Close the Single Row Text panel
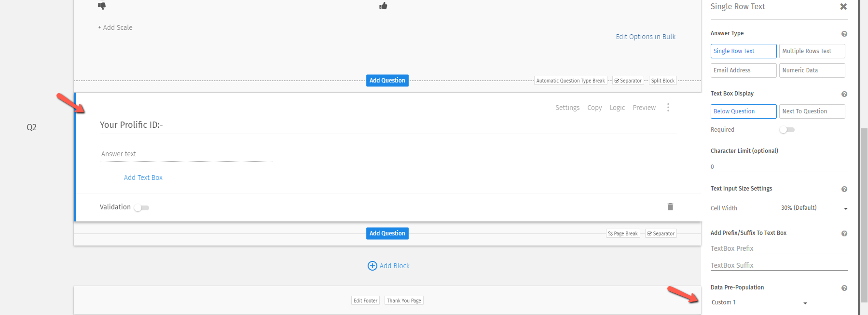The height and width of the screenshot is (315, 868). [x=843, y=7]
